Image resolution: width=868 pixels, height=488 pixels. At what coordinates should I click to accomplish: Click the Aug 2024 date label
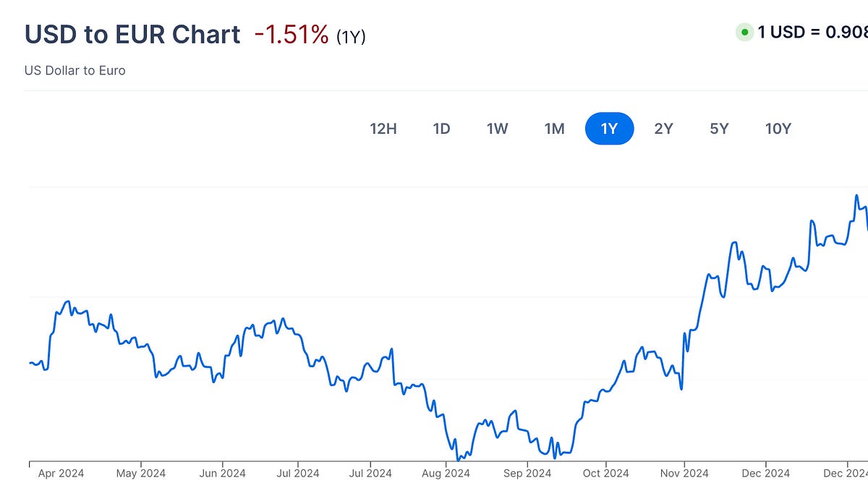[448, 473]
